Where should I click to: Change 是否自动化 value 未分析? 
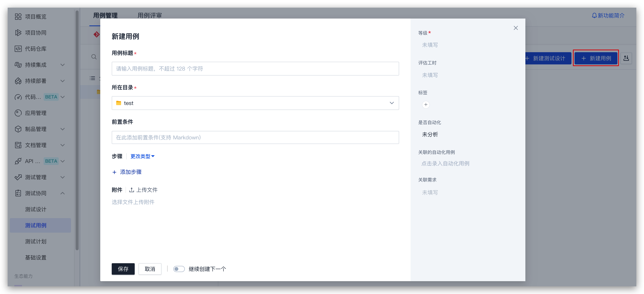coord(430,135)
